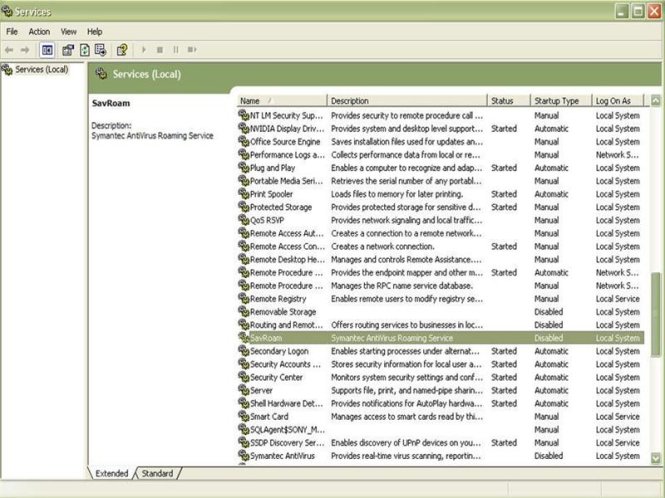Click the gear icon beside QoS RSVP
This screenshot has width=665, height=498.
click(x=243, y=220)
